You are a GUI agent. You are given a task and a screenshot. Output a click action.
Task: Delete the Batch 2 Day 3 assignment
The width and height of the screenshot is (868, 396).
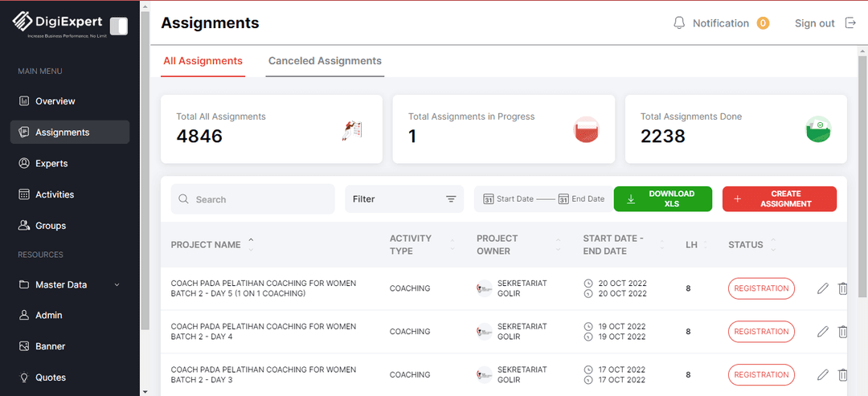(842, 374)
